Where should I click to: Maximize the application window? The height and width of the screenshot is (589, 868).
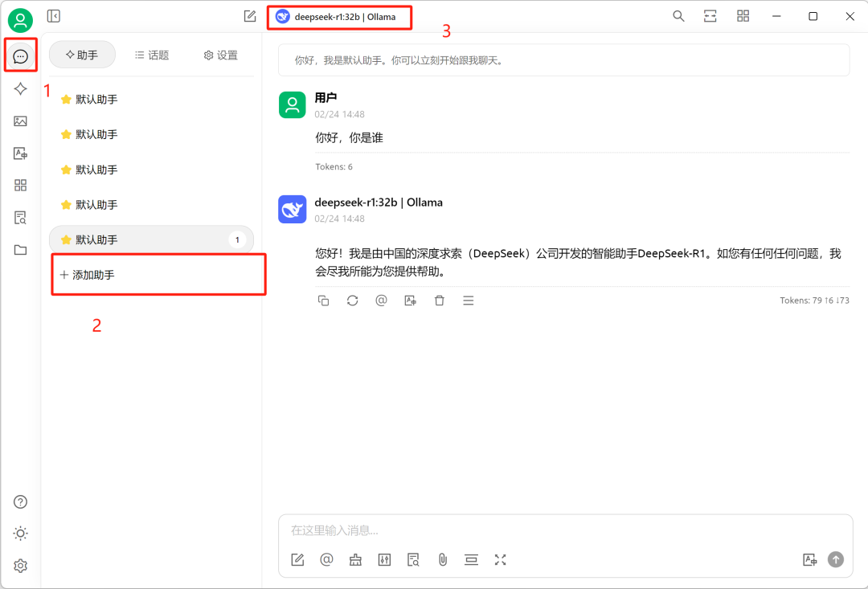[x=813, y=16]
